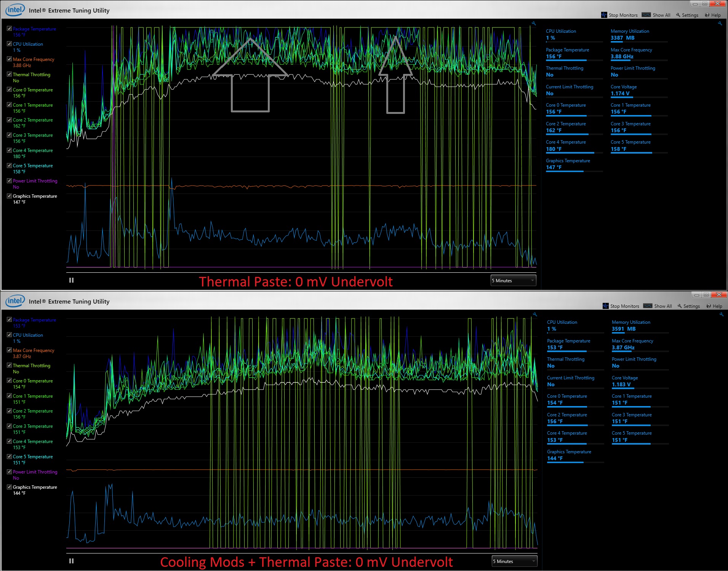Toggle Core 0 Temperature checkbox in bottom window
The width and height of the screenshot is (728, 571).
pyautogui.click(x=10, y=381)
